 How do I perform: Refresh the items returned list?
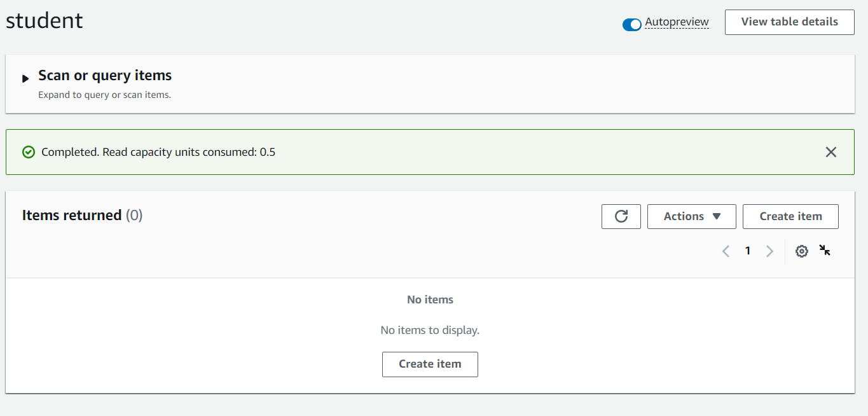point(621,216)
